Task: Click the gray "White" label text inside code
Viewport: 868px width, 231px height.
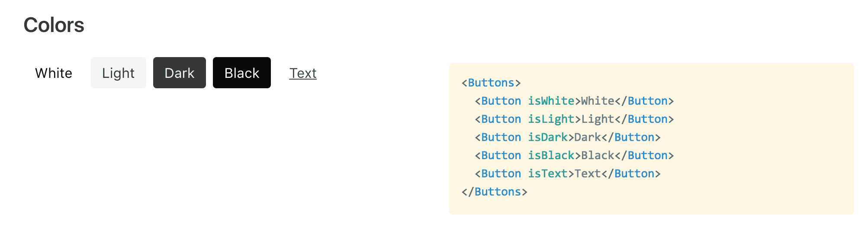Action: click(598, 101)
